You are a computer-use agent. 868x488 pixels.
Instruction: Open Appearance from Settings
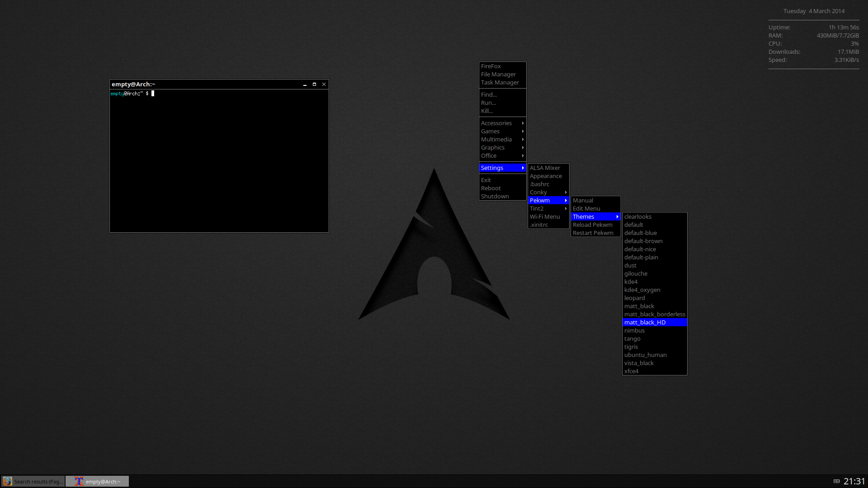pos(548,176)
